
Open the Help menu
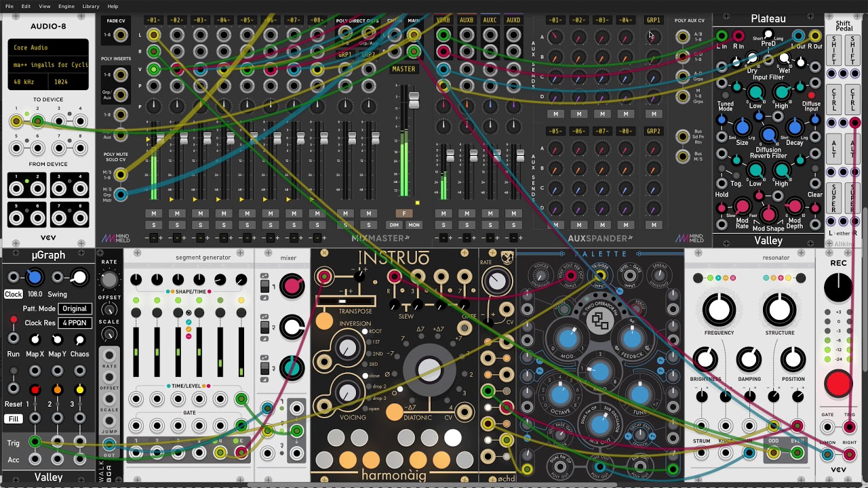(x=113, y=6)
